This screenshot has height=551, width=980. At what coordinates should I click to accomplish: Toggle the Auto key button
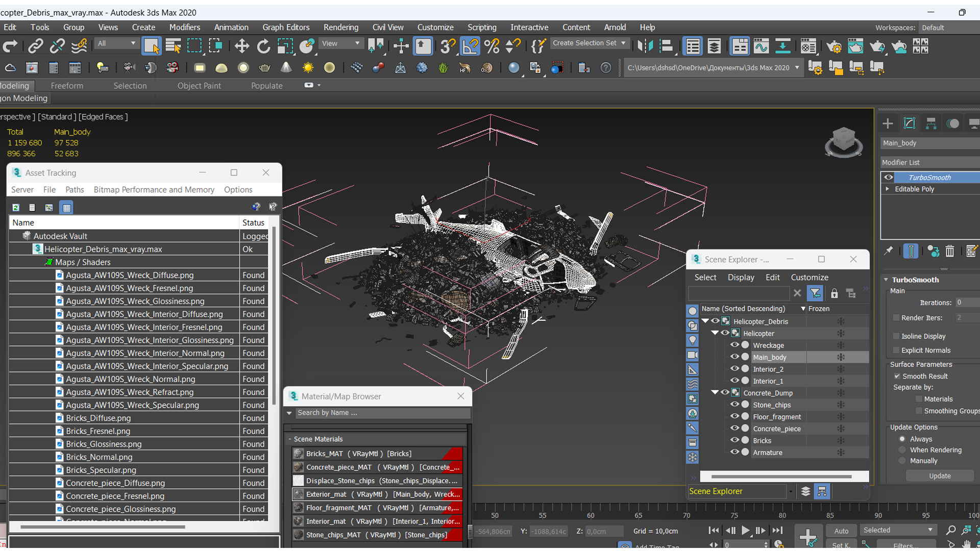coord(841,531)
